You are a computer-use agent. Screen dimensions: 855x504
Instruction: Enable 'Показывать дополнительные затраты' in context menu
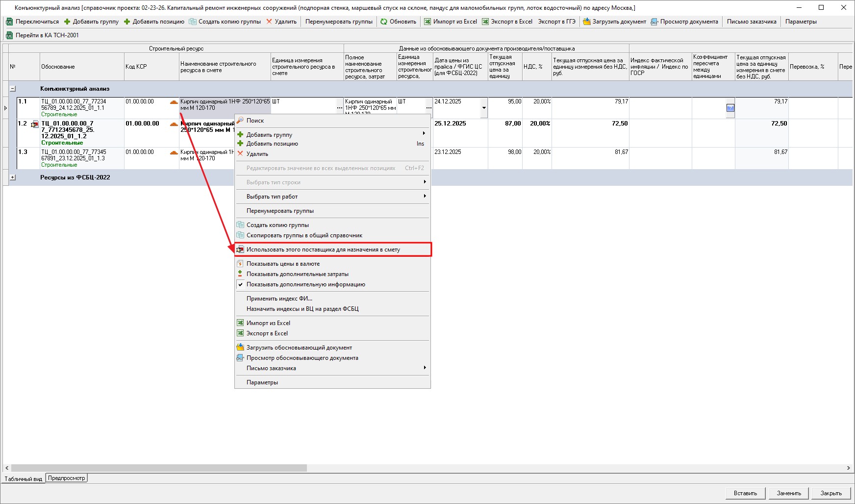[x=297, y=274]
